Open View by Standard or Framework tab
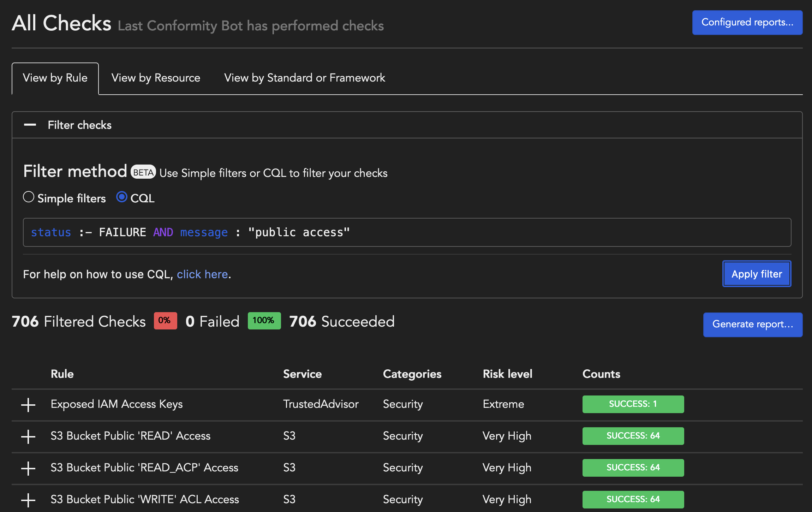Viewport: 812px width, 512px height. (304, 78)
